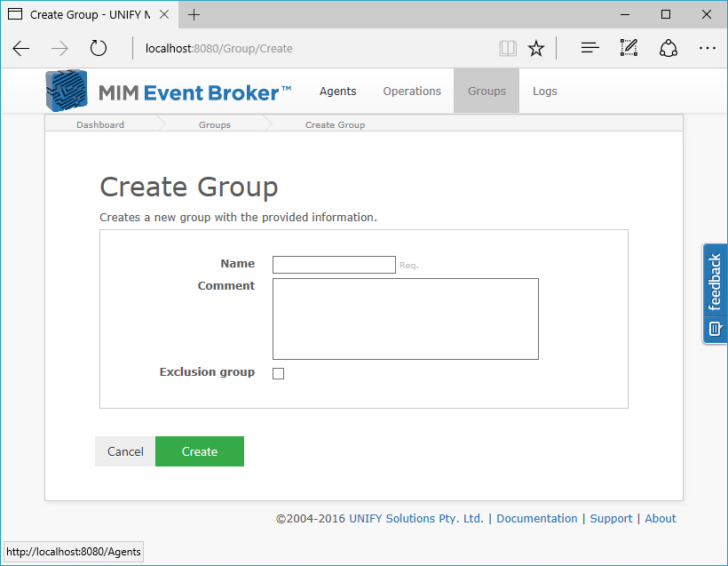Open the Support footer link

pyautogui.click(x=611, y=518)
